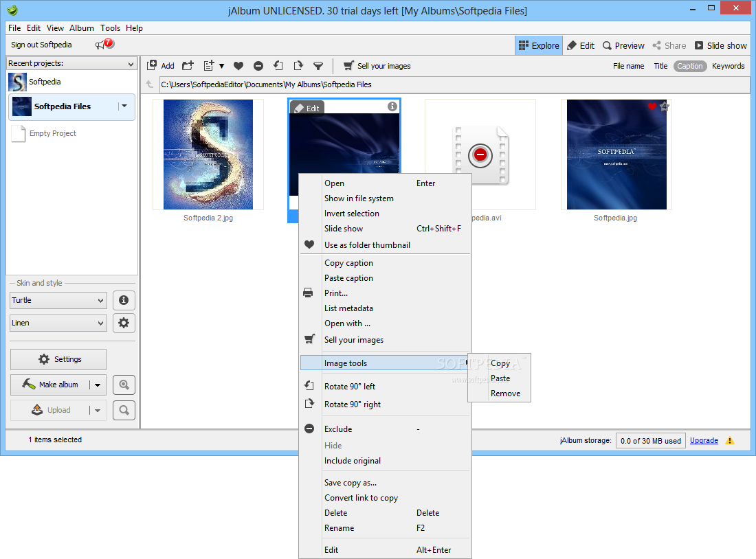Image resolution: width=756 pixels, height=559 pixels.
Task: Switch to Preview view
Action: click(x=623, y=45)
